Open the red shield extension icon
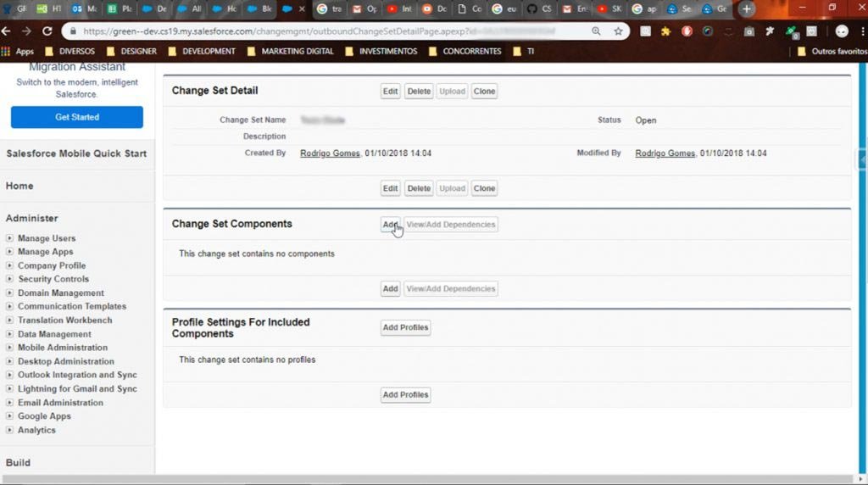 pyautogui.click(x=687, y=31)
